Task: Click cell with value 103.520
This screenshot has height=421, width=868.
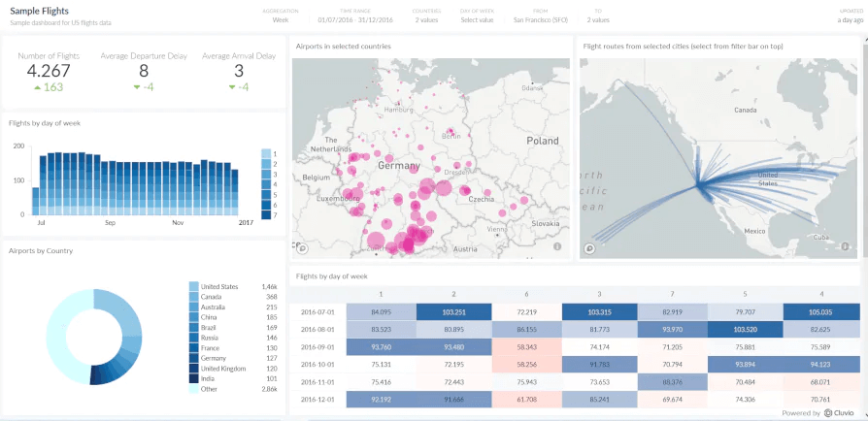Action: tap(746, 330)
